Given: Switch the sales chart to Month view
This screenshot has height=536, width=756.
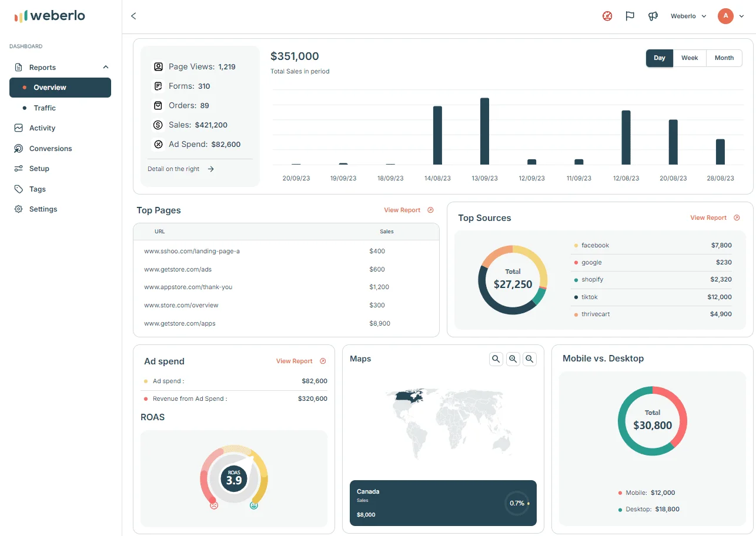Looking at the screenshot, I should (x=724, y=58).
